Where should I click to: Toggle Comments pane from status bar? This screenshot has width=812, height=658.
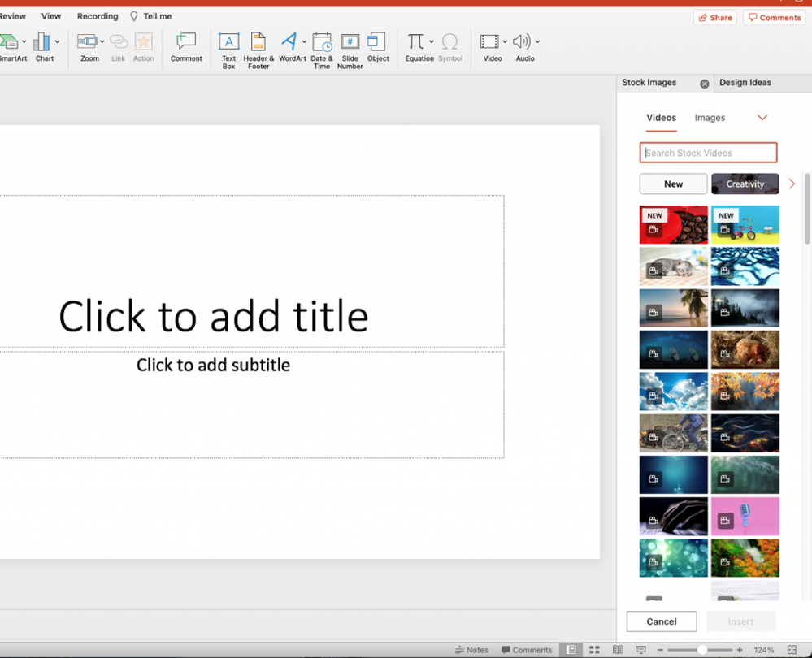(527, 650)
